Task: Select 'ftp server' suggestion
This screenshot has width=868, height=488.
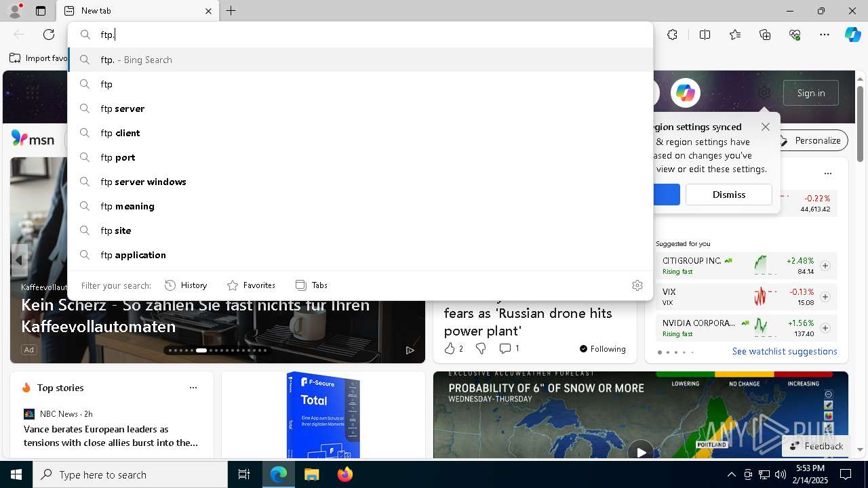Action: click(x=360, y=108)
